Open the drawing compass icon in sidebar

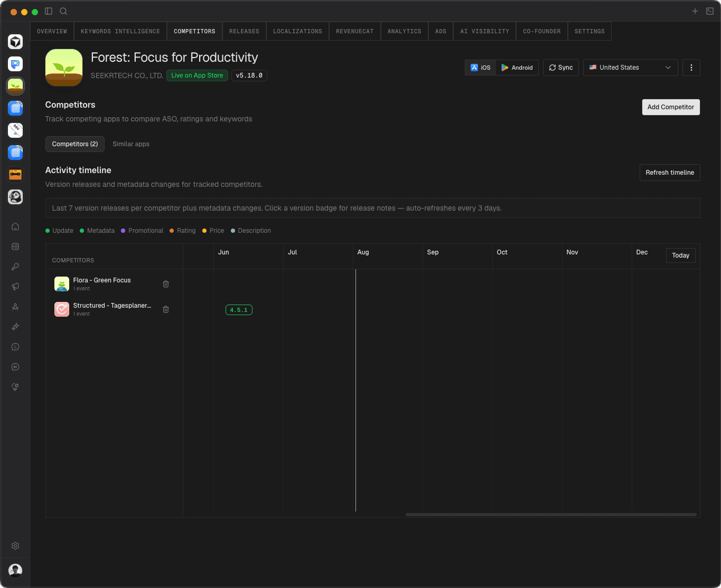[15, 307]
